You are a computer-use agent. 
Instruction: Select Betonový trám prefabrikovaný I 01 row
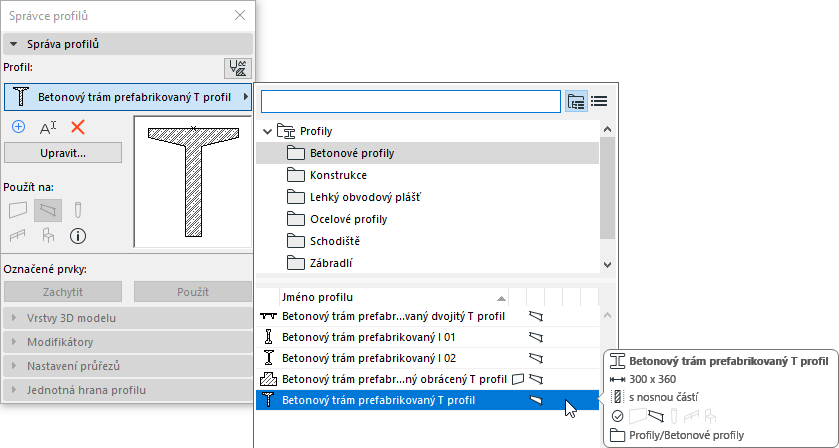(x=427, y=337)
